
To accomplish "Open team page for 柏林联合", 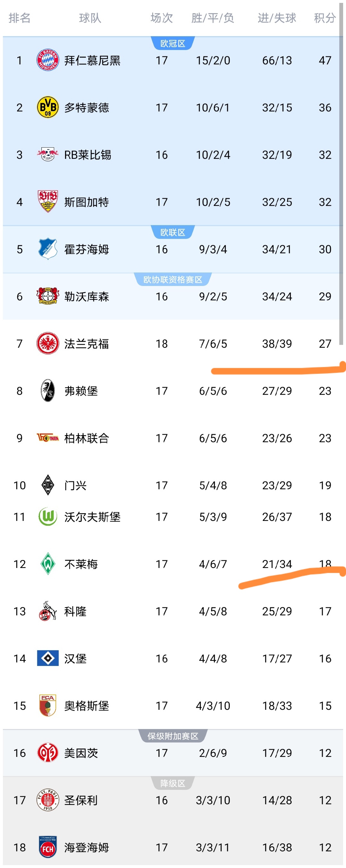I will click(87, 438).
